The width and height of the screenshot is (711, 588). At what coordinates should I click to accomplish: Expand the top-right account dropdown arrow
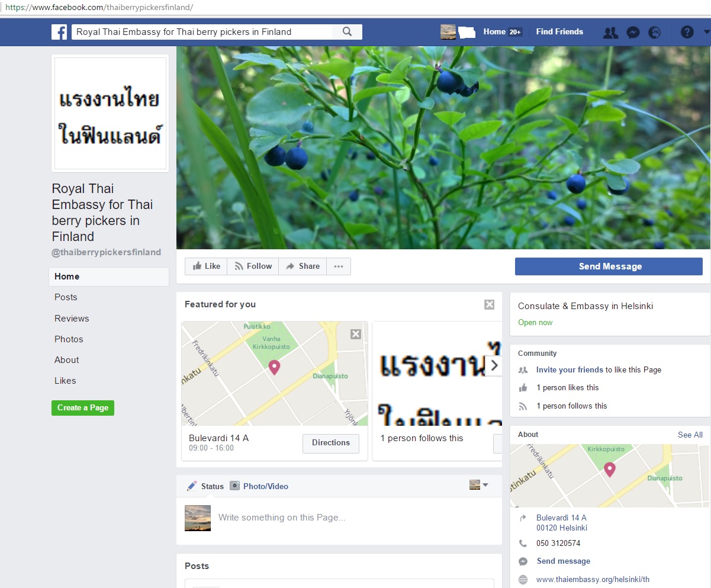706,33
